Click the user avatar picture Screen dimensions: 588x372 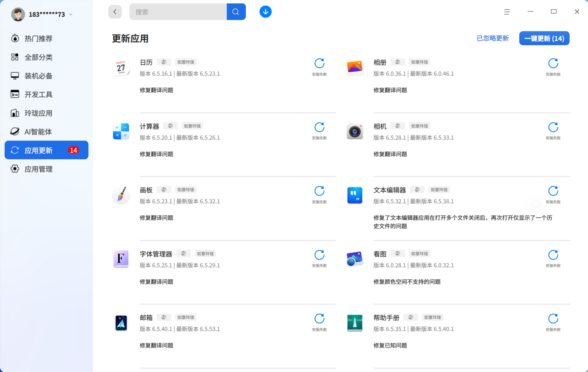coord(18,14)
